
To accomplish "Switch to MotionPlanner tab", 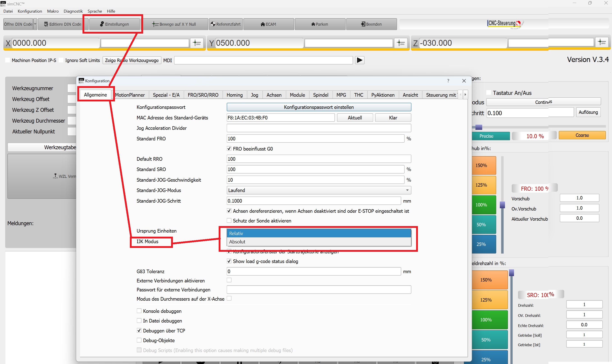I will tap(130, 95).
